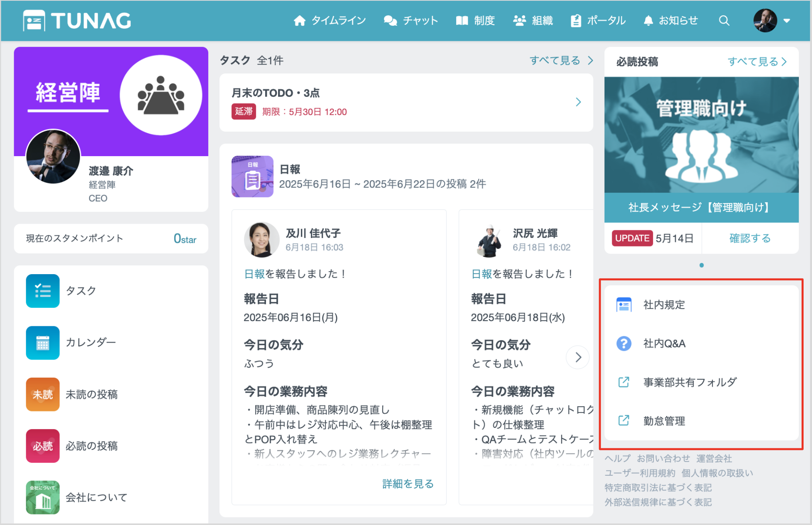The height and width of the screenshot is (525, 812).
Task: Open the 制度 menu
Action: [475, 20]
